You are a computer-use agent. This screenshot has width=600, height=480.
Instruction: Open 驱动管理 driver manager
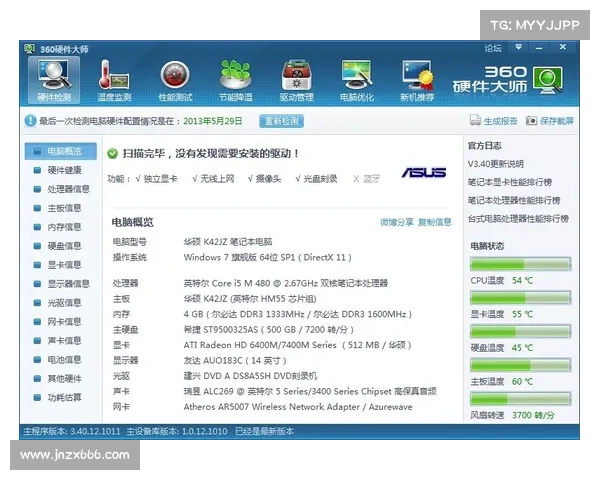296,80
